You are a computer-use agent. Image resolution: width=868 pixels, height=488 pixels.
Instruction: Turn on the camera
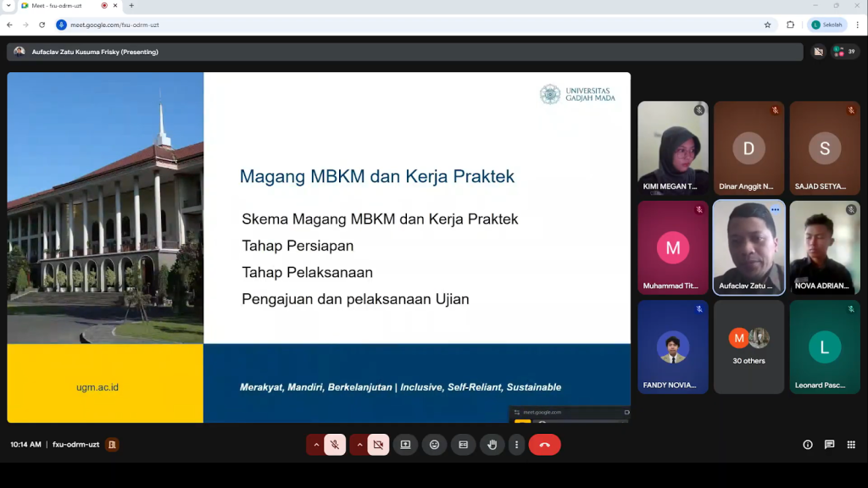tap(378, 445)
